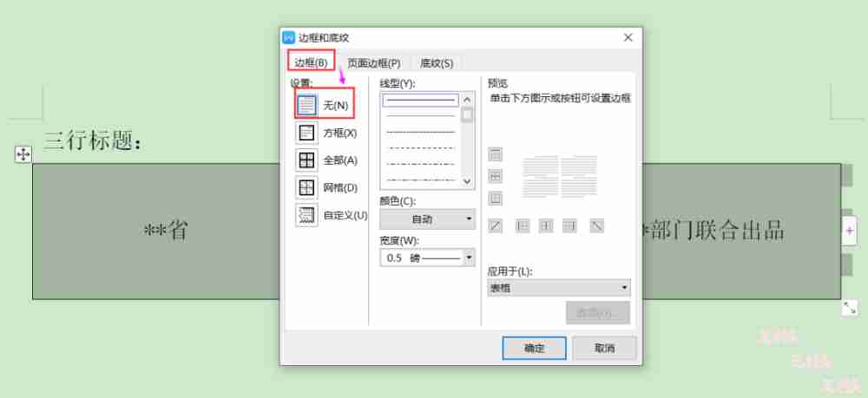Image resolution: width=868 pixels, height=398 pixels.
Task: Select the 无(N) no-border setting icon
Action: point(306,105)
